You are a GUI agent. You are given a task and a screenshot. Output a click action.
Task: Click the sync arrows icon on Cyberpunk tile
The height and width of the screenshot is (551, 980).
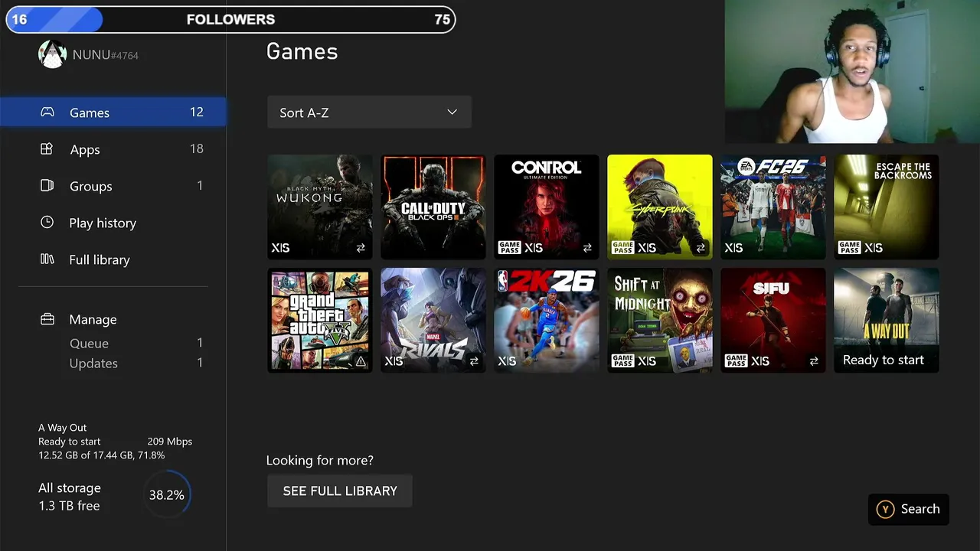point(701,248)
